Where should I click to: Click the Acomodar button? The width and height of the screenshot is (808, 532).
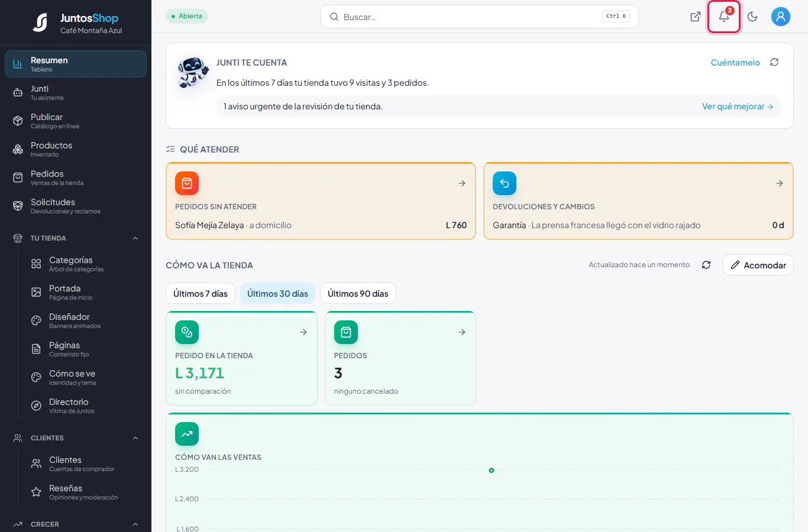pos(758,265)
